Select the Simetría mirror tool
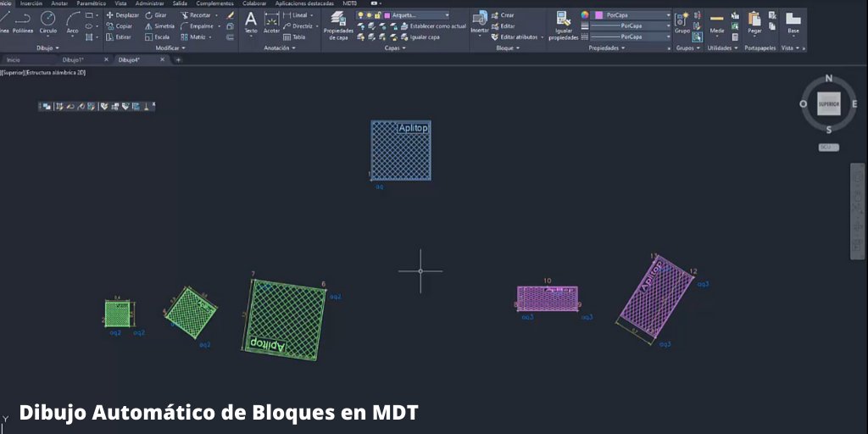 coord(159,26)
